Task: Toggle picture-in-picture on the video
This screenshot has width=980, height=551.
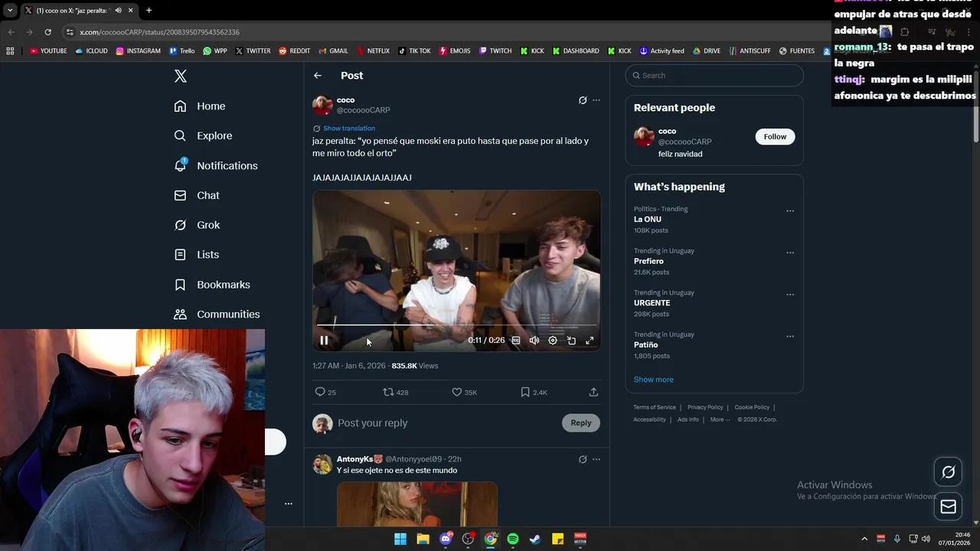Action: tap(571, 341)
